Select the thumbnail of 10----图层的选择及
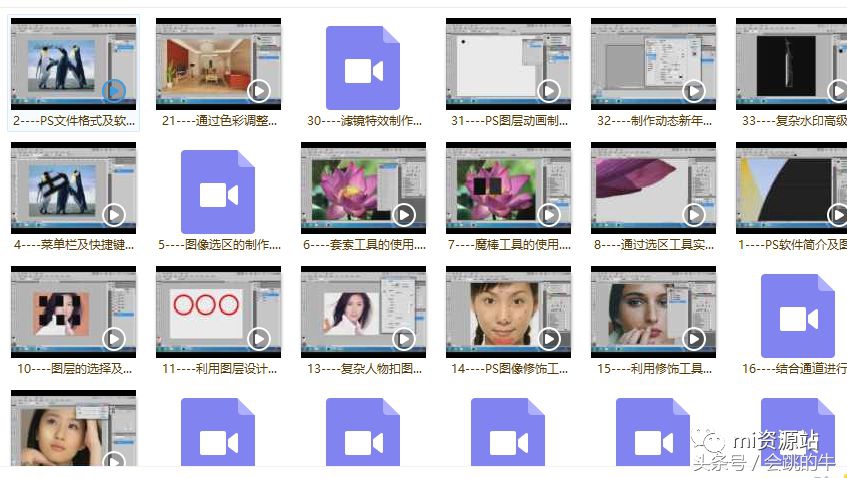847x478 pixels. click(x=73, y=312)
